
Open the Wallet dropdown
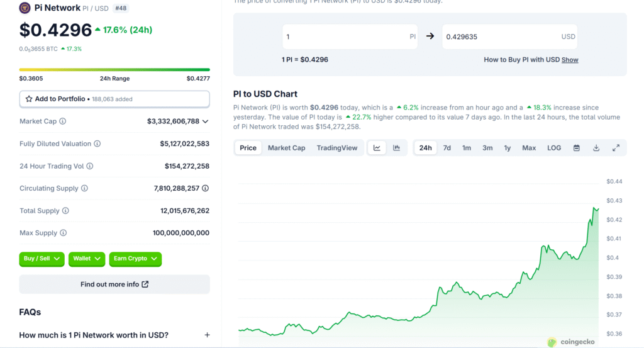coord(87,259)
